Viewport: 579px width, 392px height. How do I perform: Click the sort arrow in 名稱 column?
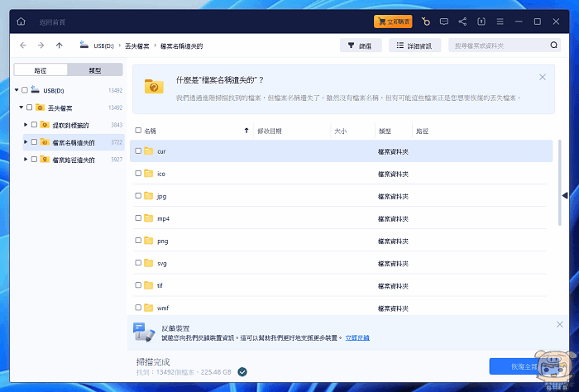(x=246, y=131)
